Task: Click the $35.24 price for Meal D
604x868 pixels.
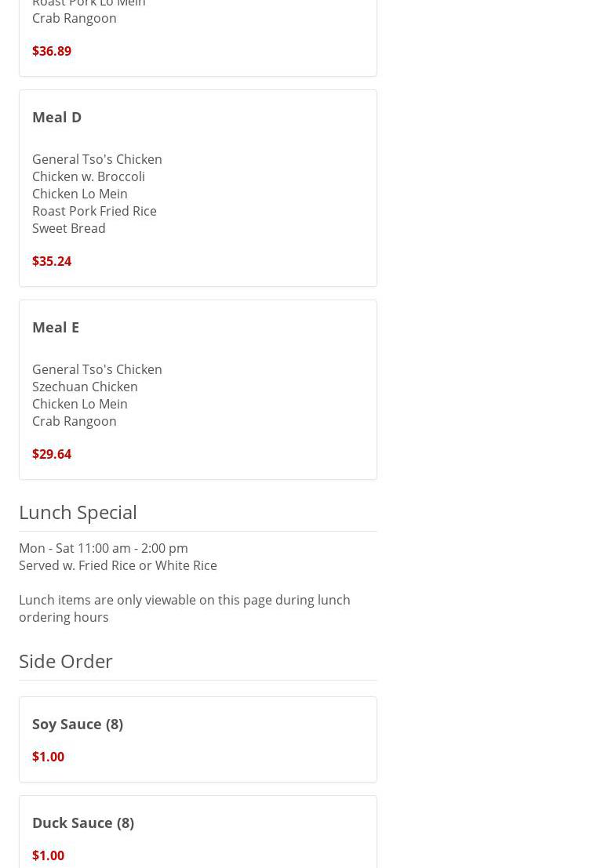Action: 52,261
